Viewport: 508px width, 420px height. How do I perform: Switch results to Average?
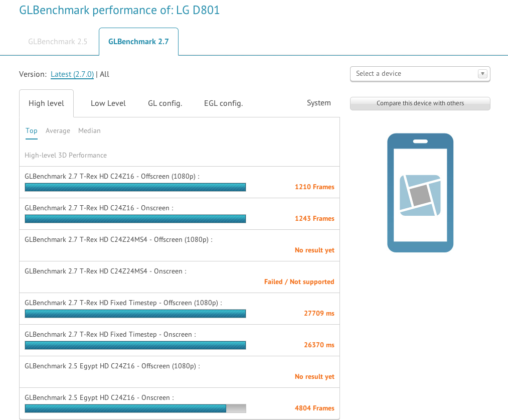point(58,130)
